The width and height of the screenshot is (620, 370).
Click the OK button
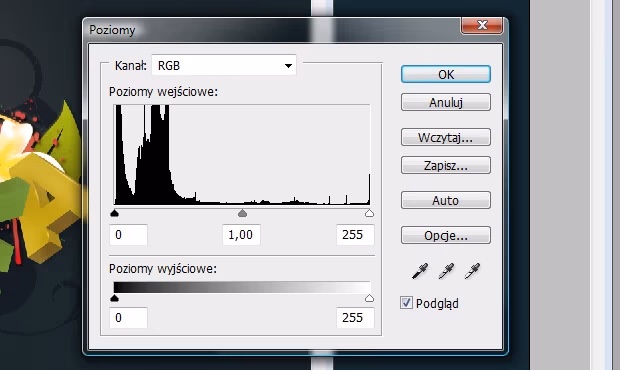446,74
